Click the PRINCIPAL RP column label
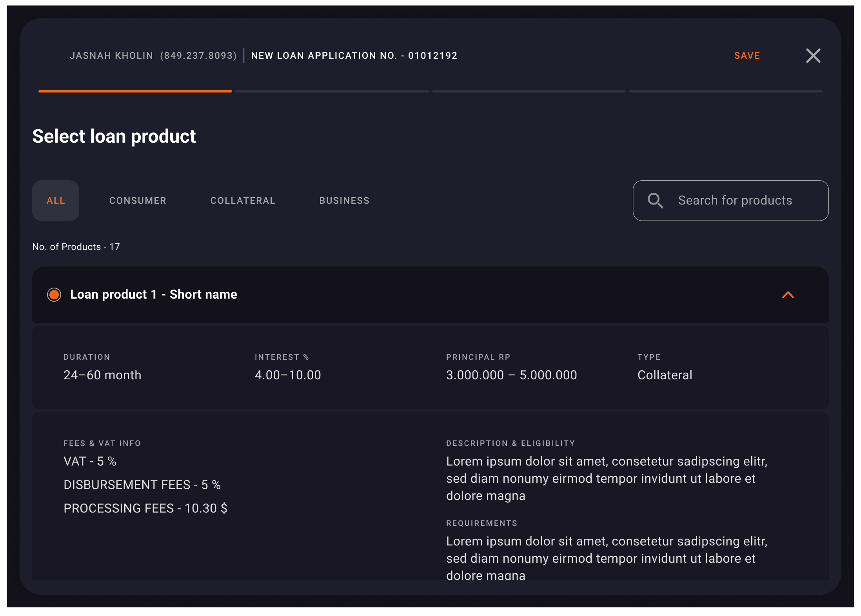The width and height of the screenshot is (861, 616). 478,357
